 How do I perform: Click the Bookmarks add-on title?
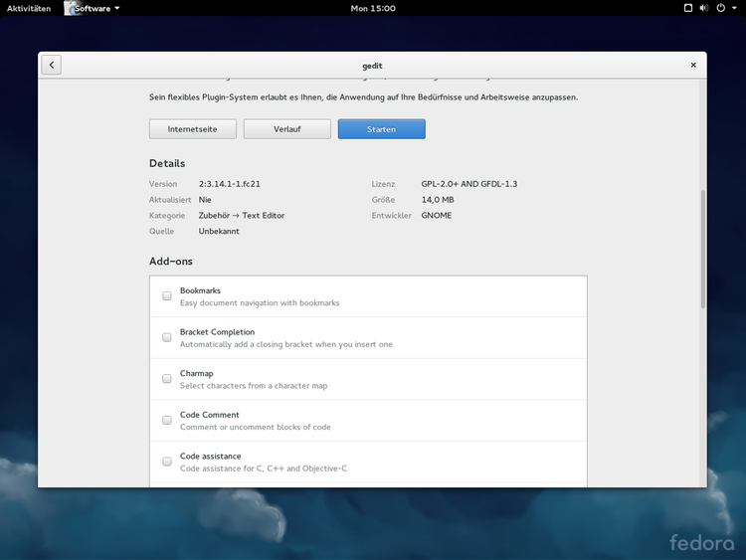point(200,290)
